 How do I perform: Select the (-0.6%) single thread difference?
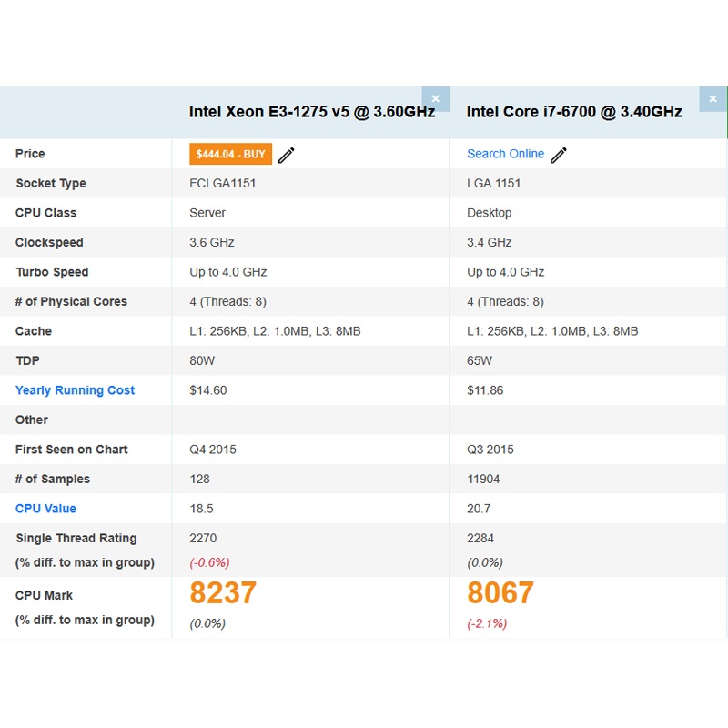pos(209,562)
